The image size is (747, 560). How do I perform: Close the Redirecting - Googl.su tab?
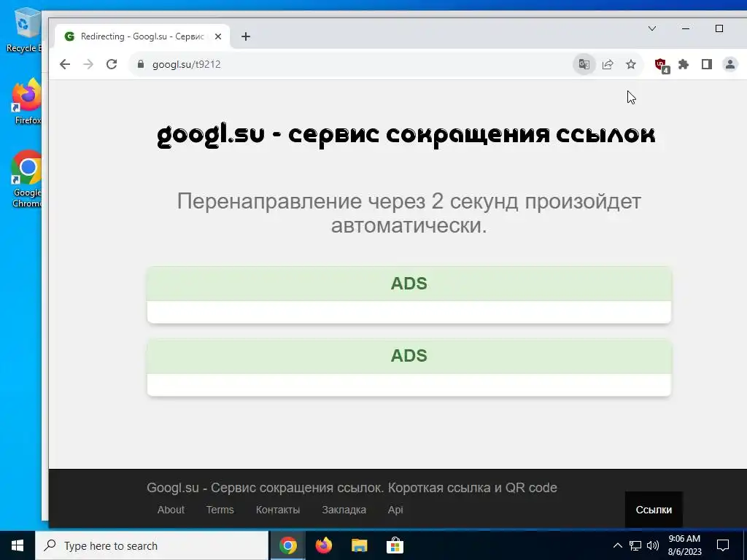(x=217, y=36)
